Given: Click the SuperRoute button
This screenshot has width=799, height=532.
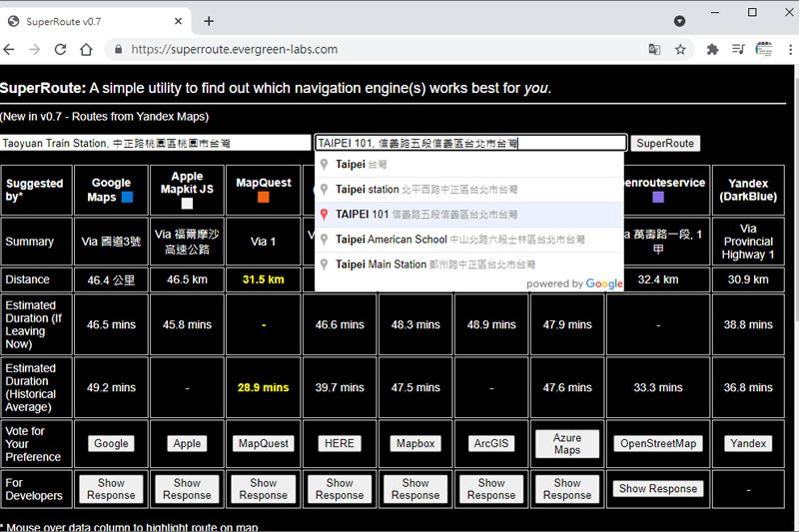Looking at the screenshot, I should 665,143.
